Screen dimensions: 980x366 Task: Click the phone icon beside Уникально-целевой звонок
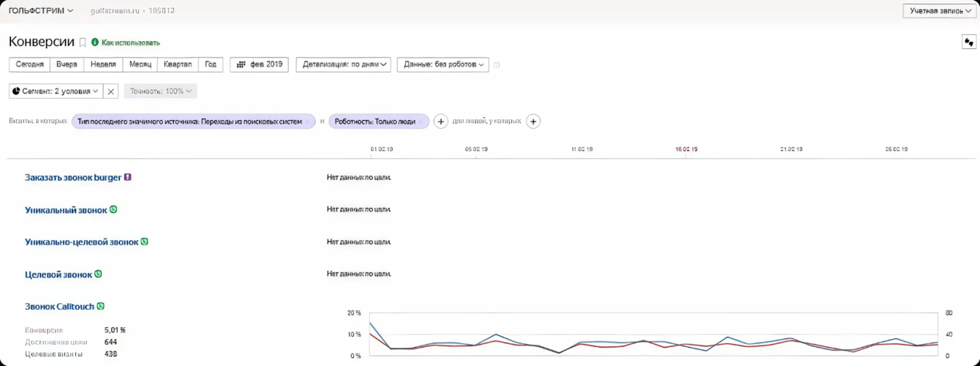point(145,242)
